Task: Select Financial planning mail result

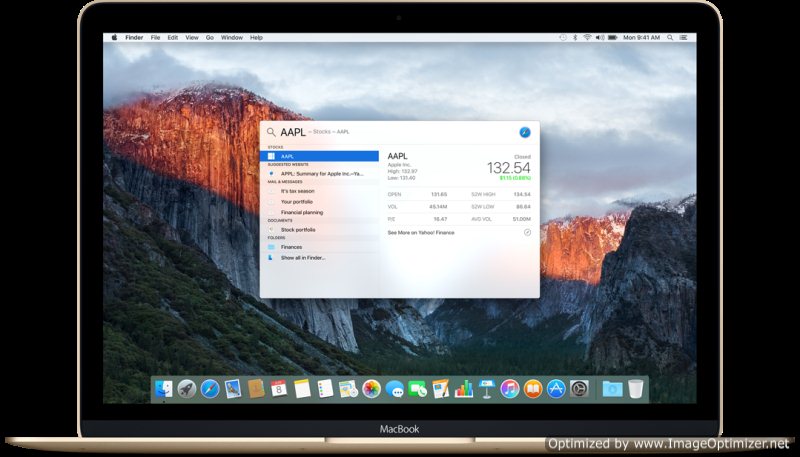Action: click(319, 213)
